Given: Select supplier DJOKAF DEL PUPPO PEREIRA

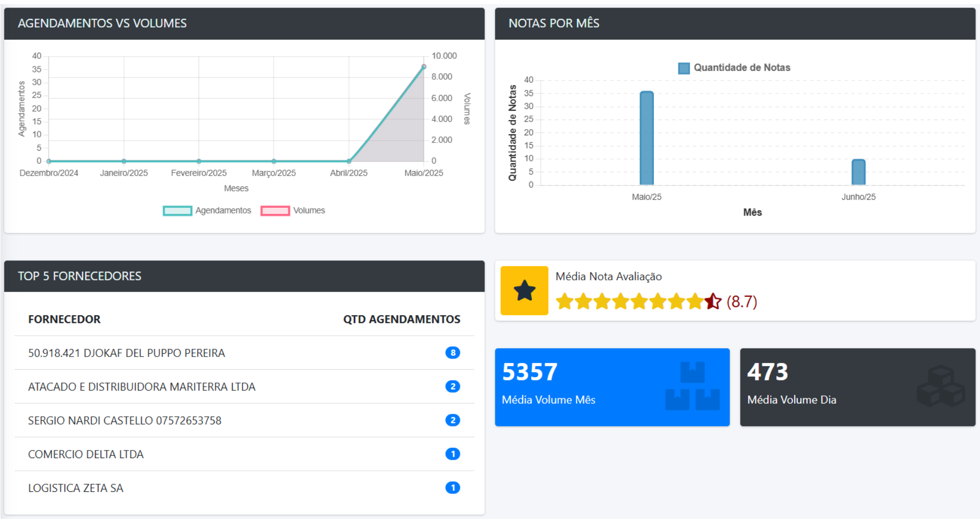Looking at the screenshot, I should 127,352.
